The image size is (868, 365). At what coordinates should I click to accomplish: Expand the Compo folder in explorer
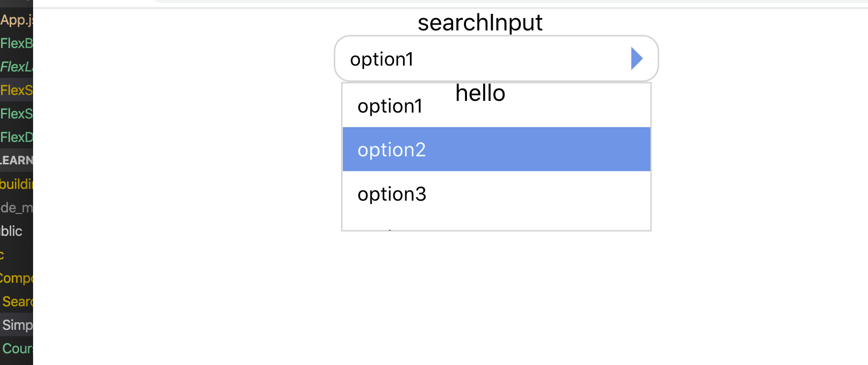point(17,278)
